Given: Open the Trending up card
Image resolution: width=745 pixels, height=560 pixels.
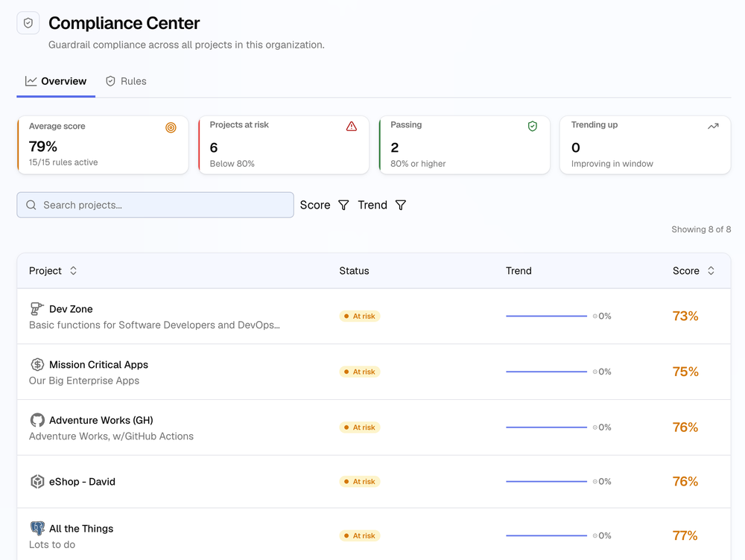Looking at the screenshot, I should click(645, 145).
